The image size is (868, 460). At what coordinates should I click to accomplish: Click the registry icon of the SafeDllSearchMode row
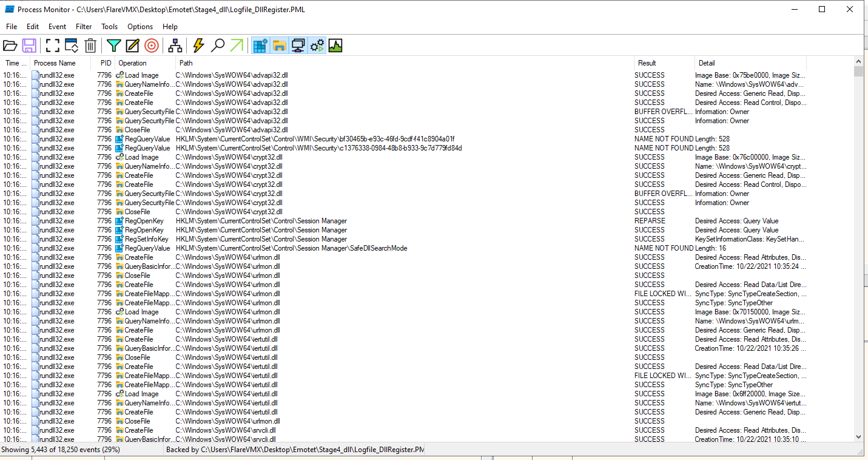[119, 248]
